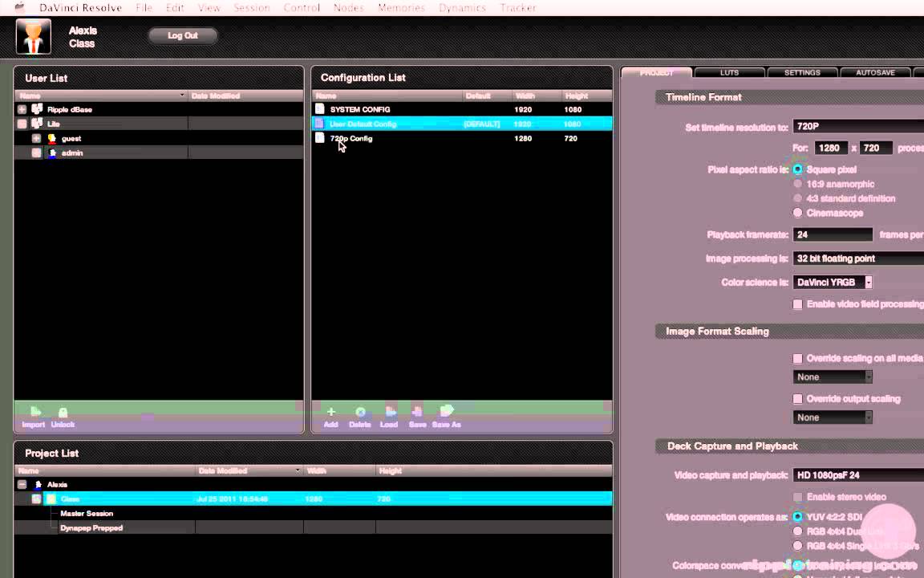Load the selected configuration
924x578 pixels.
tap(390, 412)
